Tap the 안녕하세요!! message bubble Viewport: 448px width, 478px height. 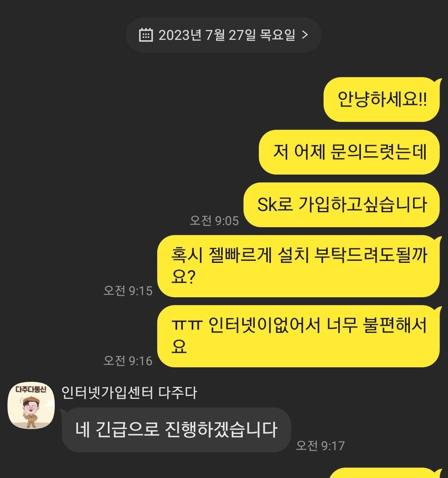click(x=382, y=99)
